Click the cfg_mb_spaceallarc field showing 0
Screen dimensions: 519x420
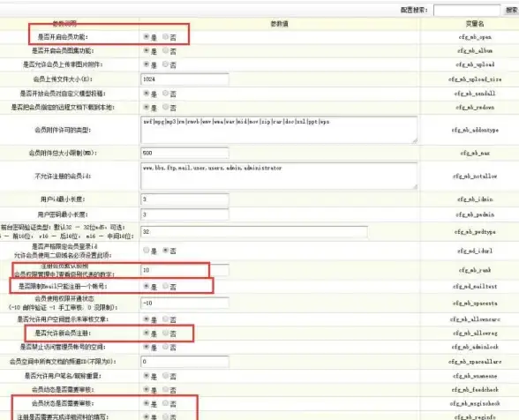[184, 362]
